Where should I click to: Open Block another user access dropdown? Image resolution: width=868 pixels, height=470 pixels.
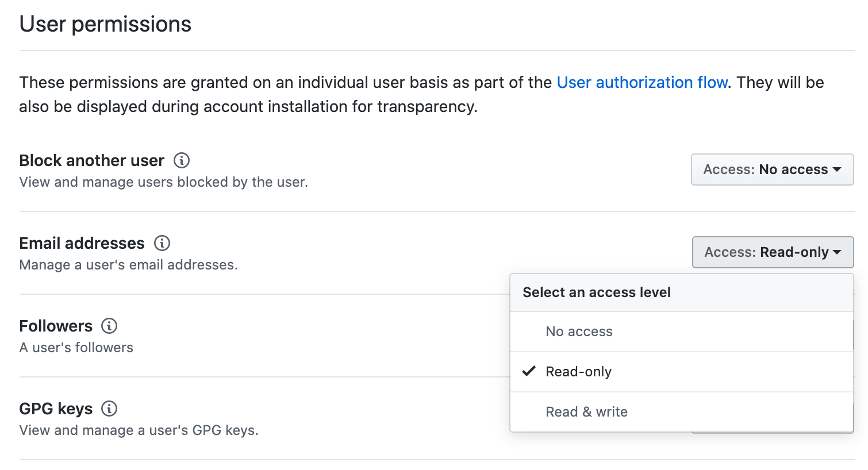pos(772,169)
